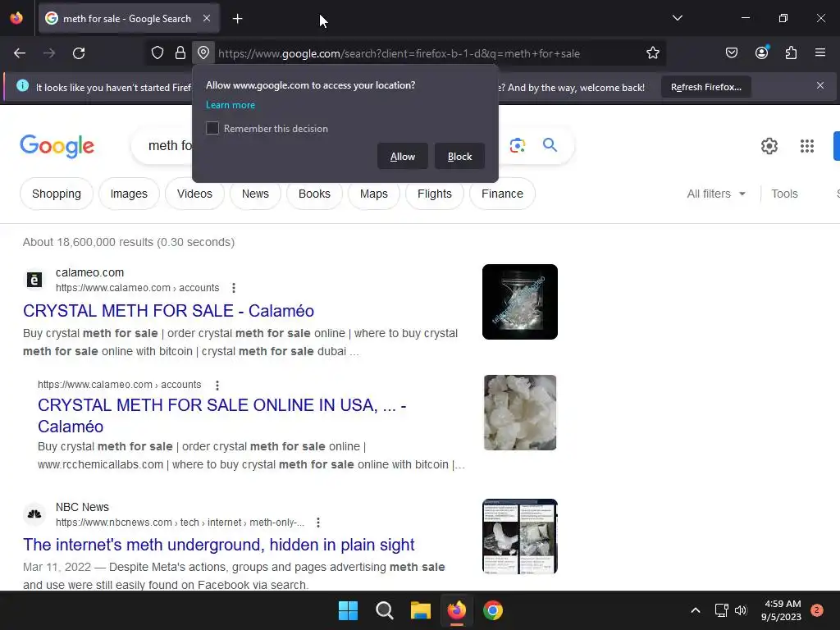Switch to the Flights results tab
840x630 pixels.
coord(435,194)
